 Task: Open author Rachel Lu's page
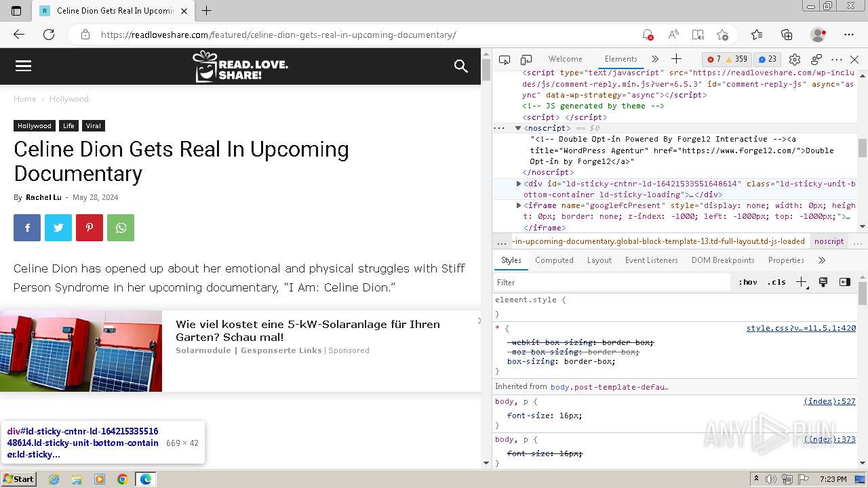coord(43,197)
